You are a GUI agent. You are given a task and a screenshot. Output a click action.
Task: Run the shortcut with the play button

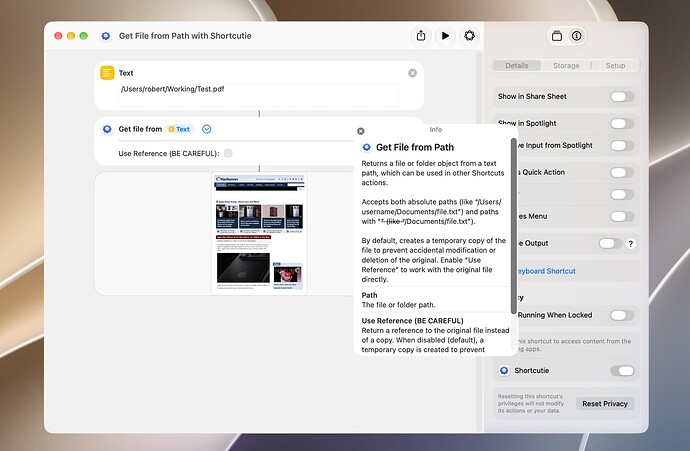click(445, 36)
